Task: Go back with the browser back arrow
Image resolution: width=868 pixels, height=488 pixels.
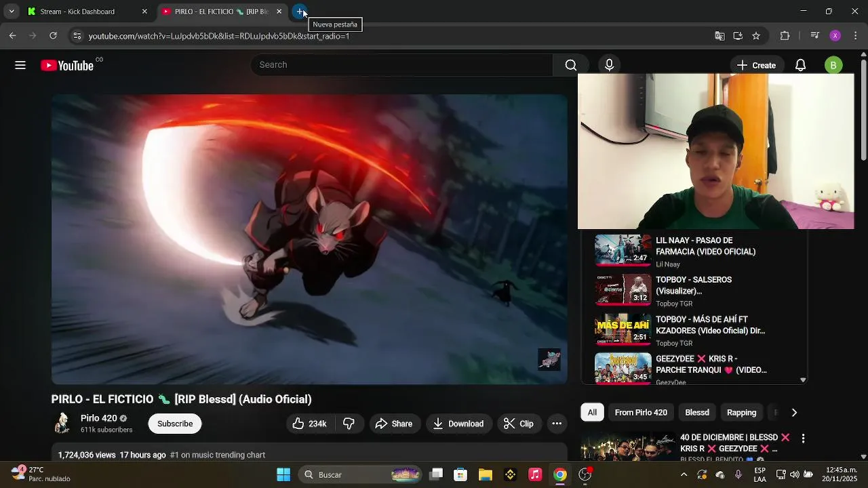Action: tap(12, 36)
